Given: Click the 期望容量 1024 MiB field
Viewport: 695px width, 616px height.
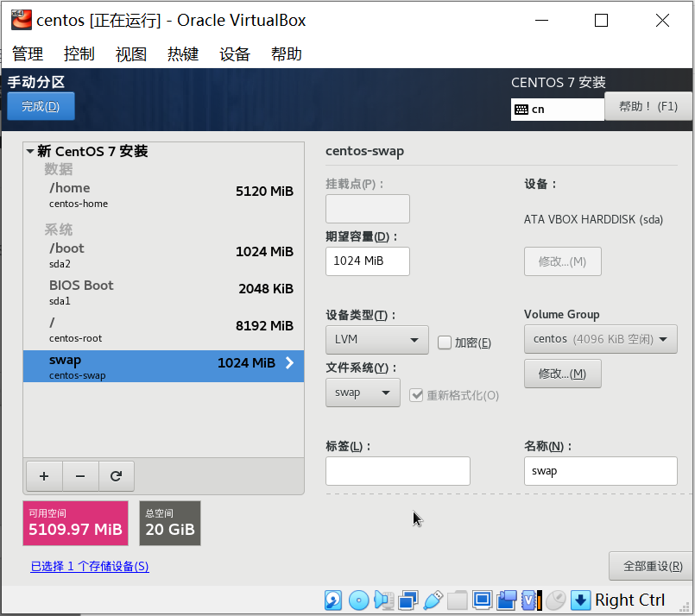Looking at the screenshot, I should [368, 261].
